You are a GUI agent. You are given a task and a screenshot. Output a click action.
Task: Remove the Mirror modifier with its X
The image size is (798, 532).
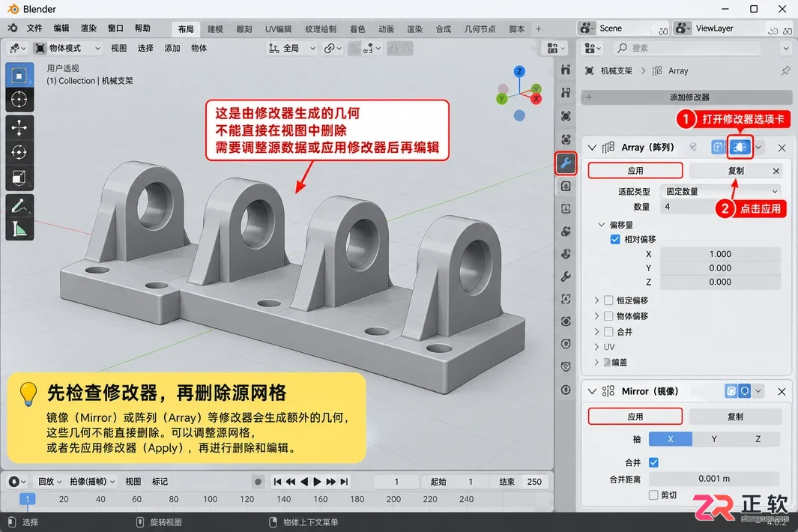782,391
